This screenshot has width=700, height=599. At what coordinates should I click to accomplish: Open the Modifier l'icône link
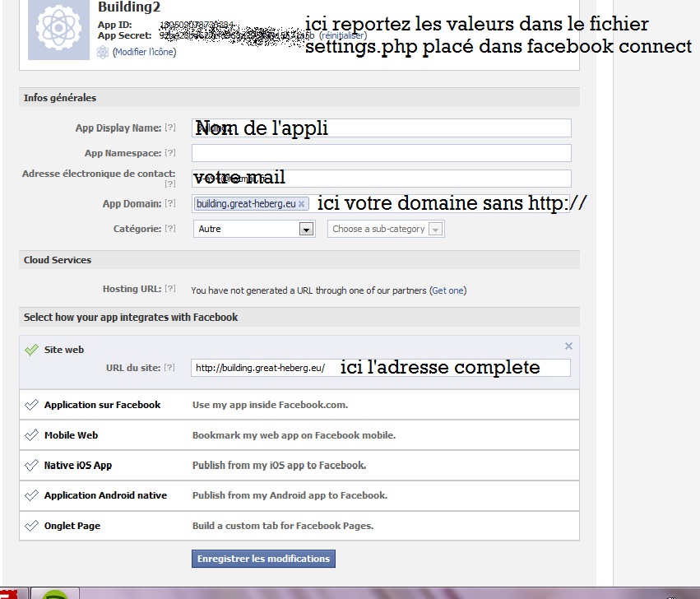pos(144,53)
